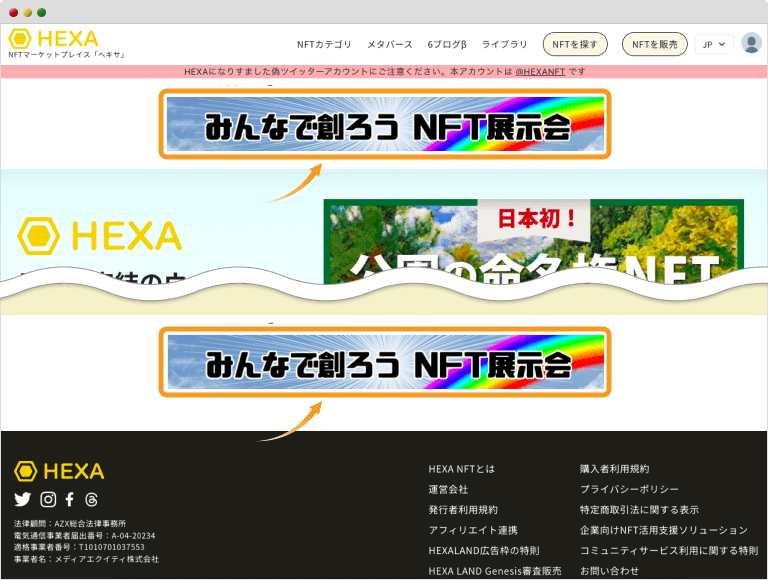The height and width of the screenshot is (580, 768).
Task: Open 企業向けNFT活用支援ソリューション footer link
Action: click(x=664, y=530)
